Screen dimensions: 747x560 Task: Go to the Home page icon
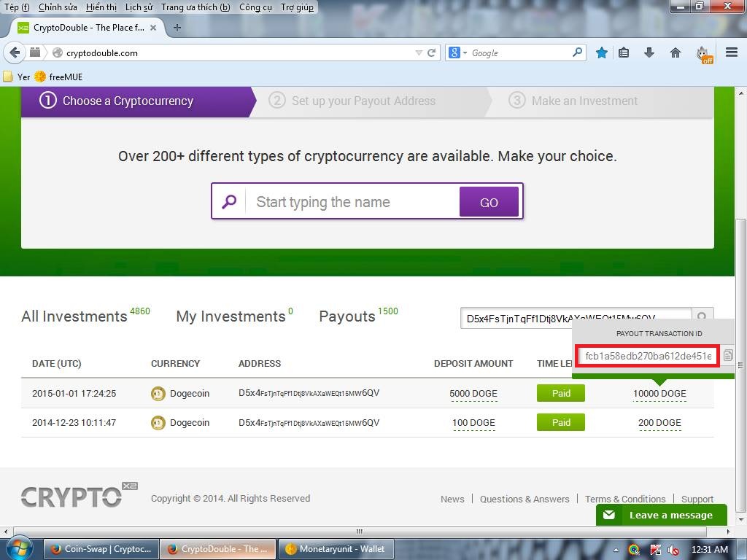coord(675,52)
